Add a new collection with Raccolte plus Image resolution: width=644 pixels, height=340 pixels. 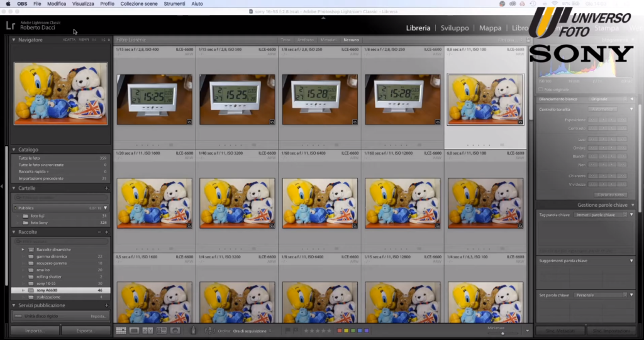[106, 232]
